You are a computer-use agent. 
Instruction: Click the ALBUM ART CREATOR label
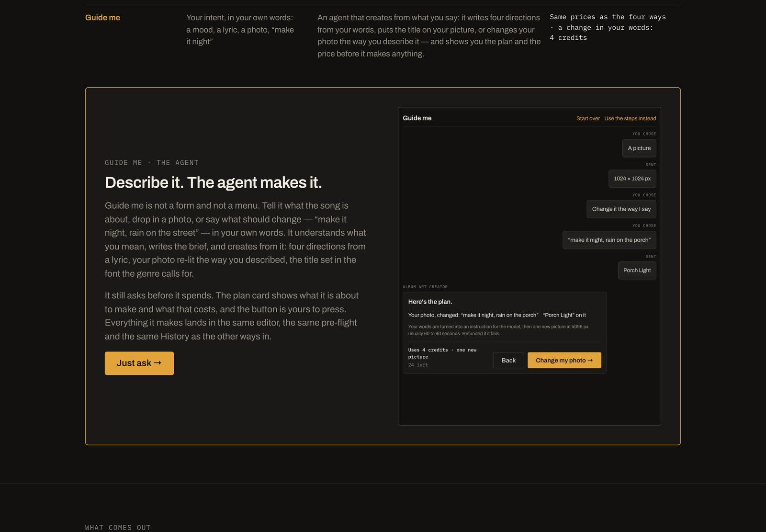click(x=425, y=287)
